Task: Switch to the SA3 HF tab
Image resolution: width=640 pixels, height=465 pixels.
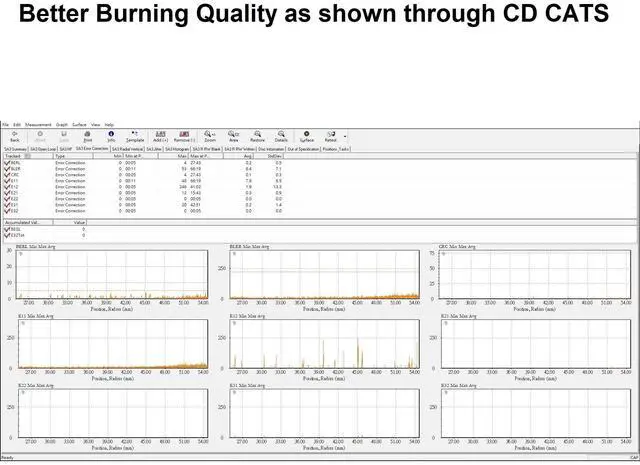Action: coord(65,149)
